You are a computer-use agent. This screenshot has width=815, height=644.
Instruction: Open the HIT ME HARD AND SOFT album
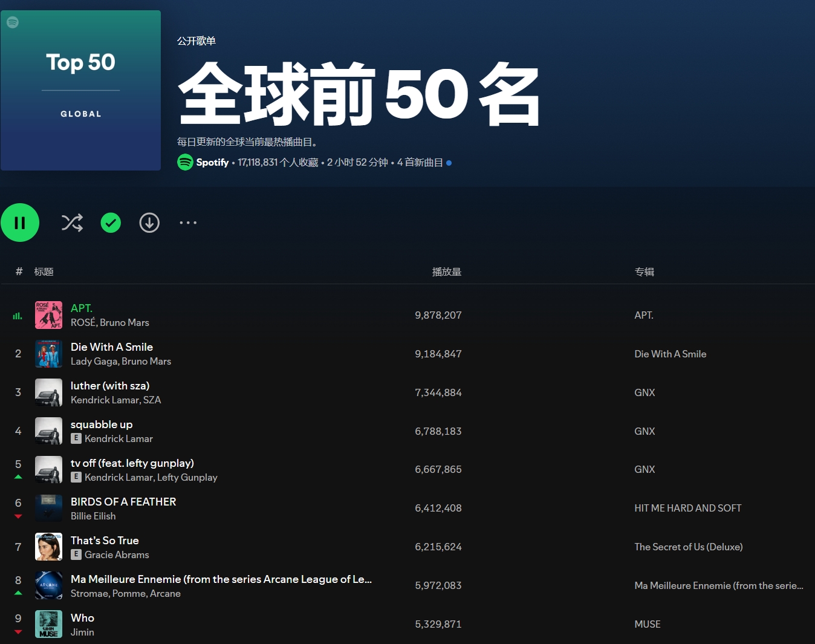click(688, 508)
